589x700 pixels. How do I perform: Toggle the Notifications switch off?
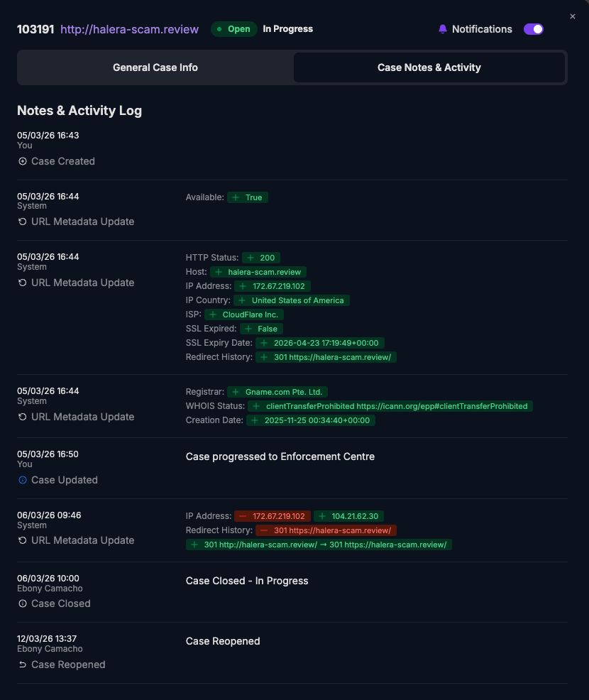534,29
